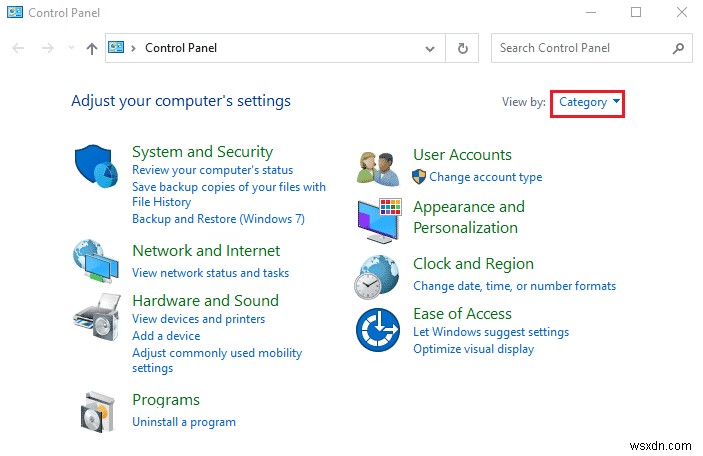Click the Programs disc box icon
703x456 pixels.
(x=97, y=410)
